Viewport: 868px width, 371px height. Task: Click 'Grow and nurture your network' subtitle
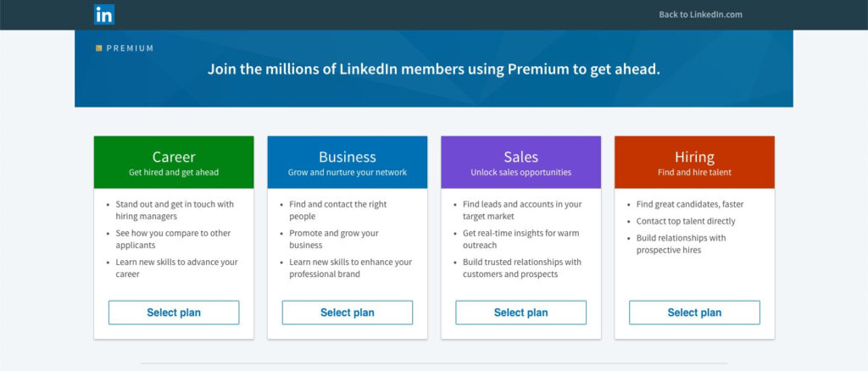coord(347,173)
